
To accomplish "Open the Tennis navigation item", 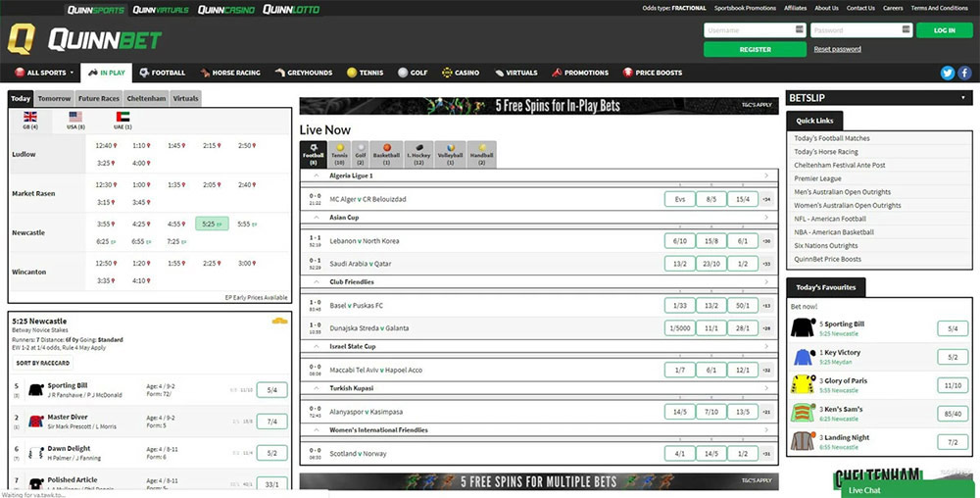I will (365, 73).
